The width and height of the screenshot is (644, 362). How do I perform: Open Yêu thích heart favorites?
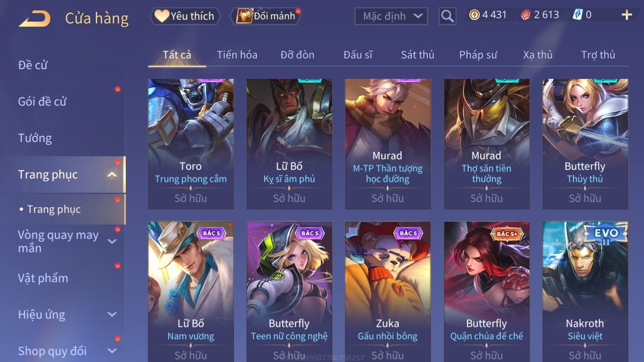[x=161, y=16]
